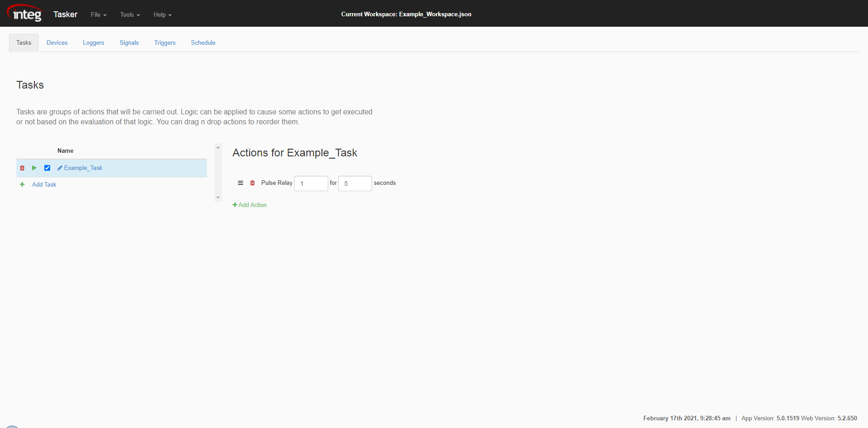Click the Actions for Example_Task heading
The image size is (868, 428).
pos(295,153)
